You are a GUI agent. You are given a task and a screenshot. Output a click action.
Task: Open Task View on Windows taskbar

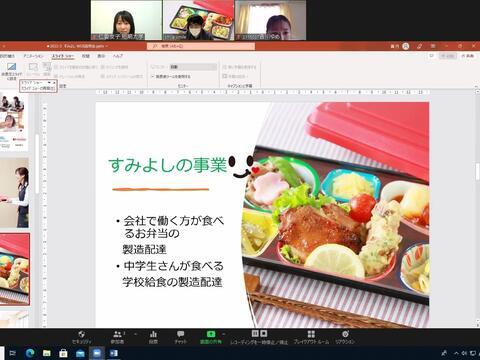13,353
